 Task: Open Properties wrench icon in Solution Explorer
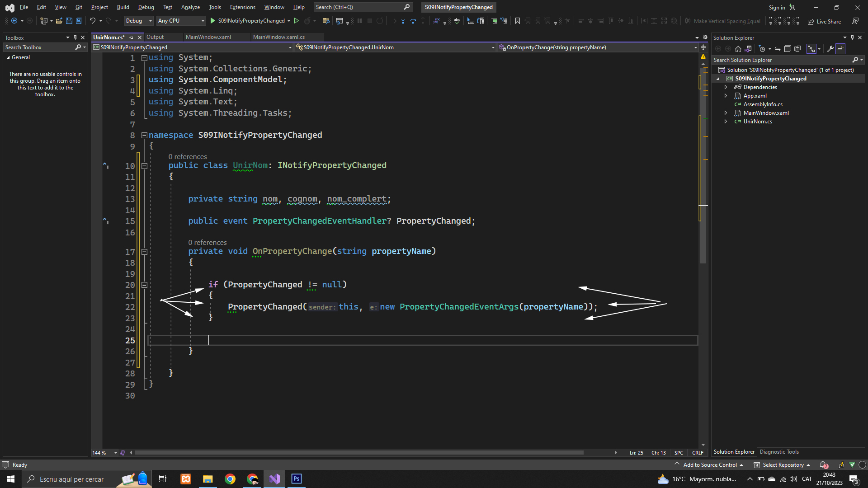[x=830, y=49]
